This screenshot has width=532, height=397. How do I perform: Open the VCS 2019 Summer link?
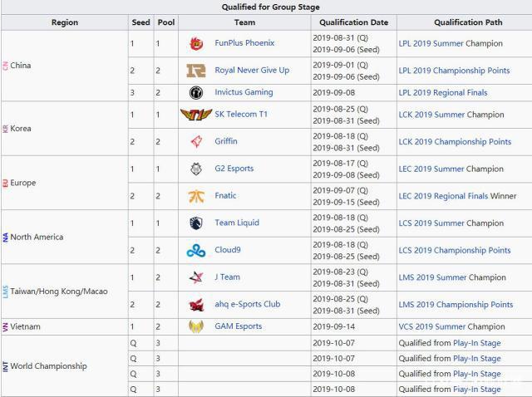coord(432,326)
